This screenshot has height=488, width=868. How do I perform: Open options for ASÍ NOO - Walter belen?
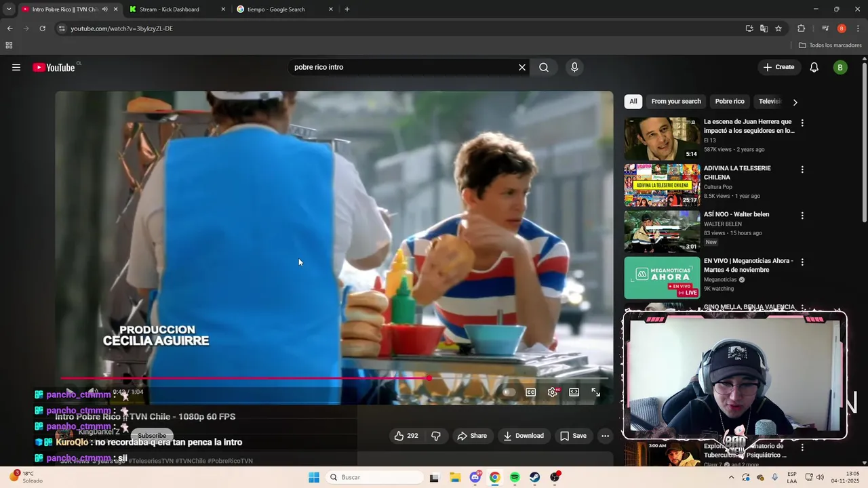tap(802, 216)
